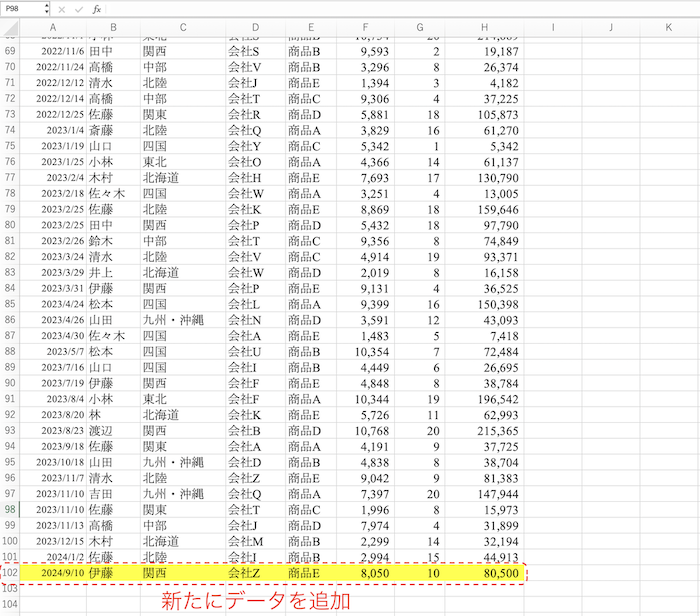
Task: Click date cell 2023/7/19
Action: coord(53,383)
